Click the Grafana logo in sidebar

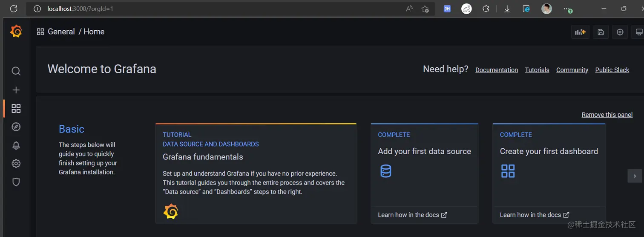[16, 31]
